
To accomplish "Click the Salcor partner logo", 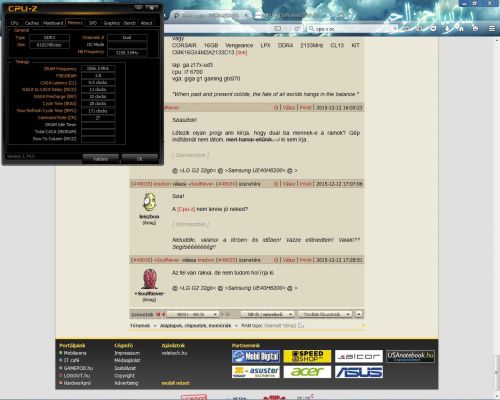I will click(x=359, y=356).
